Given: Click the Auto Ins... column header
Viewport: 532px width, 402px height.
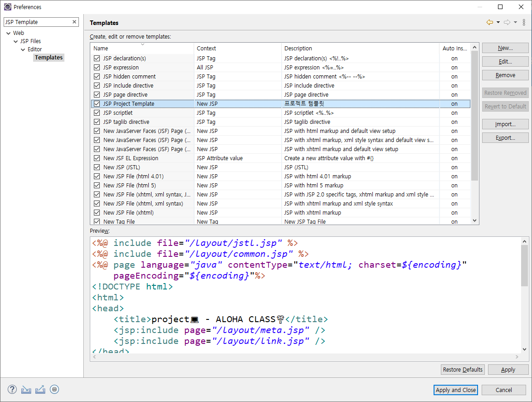Looking at the screenshot, I should (x=454, y=48).
